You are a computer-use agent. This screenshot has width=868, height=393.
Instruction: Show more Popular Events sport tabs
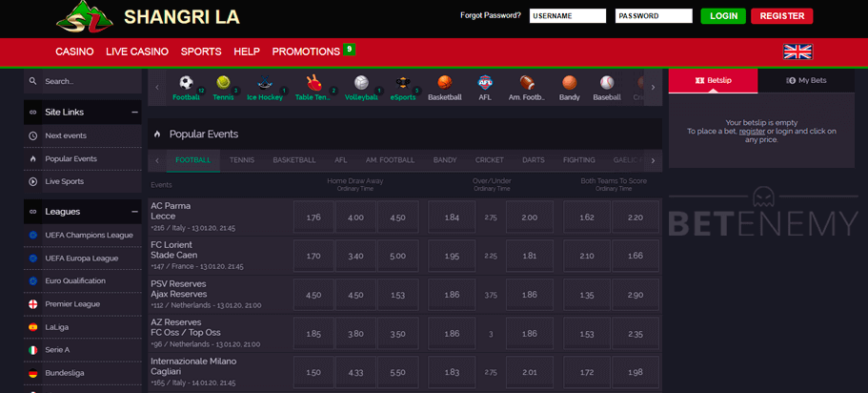coord(654,161)
